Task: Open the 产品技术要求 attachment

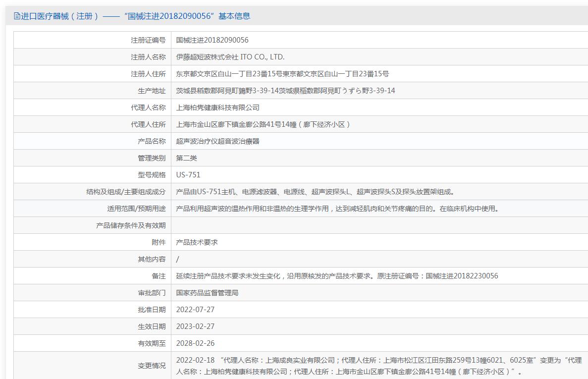Action: [197, 242]
